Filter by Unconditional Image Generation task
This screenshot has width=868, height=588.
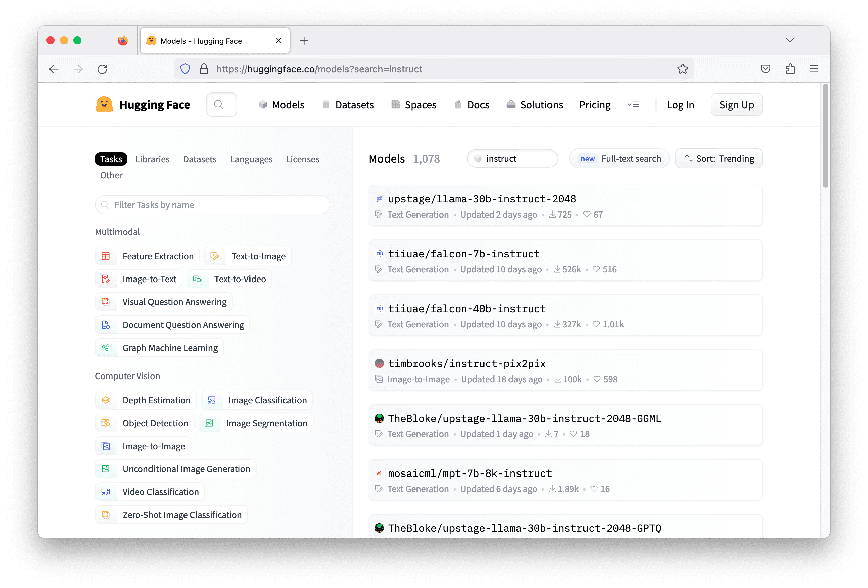[175, 469]
